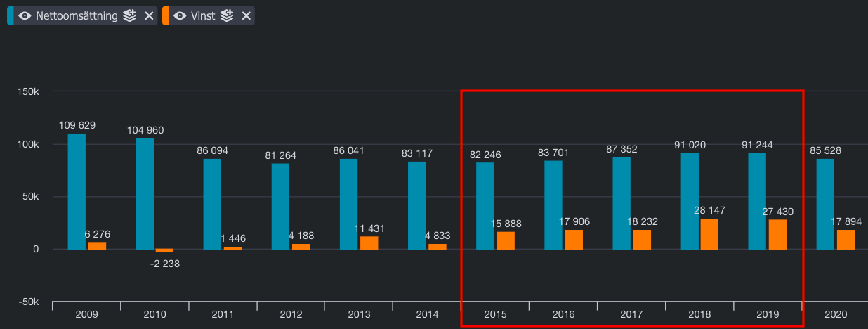Viewport: 868px width, 329px height.
Task: Click the negative orange 2010 Vinst bar
Action: click(164, 250)
